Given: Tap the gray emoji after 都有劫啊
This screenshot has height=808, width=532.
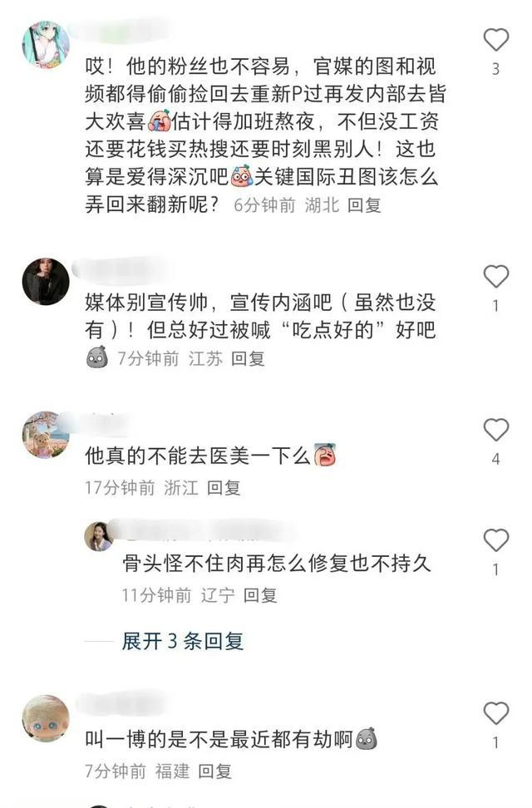Looking at the screenshot, I should [x=367, y=739].
